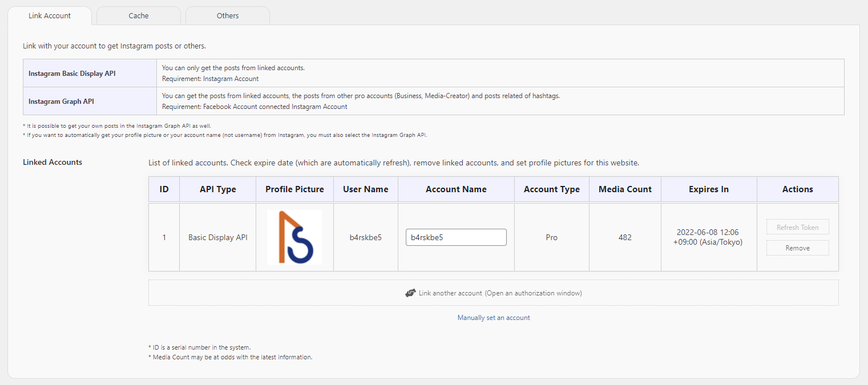868x385 pixels.
Task: Select the Link Account tab
Action: click(x=50, y=16)
